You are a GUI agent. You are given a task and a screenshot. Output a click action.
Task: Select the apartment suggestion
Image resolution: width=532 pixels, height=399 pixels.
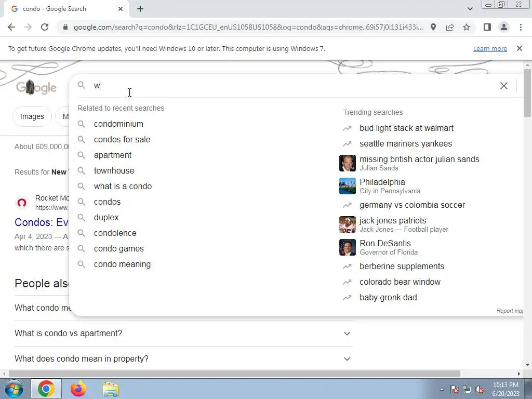[x=113, y=155]
